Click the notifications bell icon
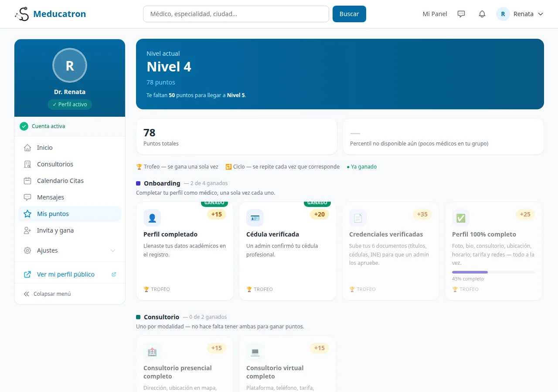This screenshot has width=558, height=392. (482, 14)
